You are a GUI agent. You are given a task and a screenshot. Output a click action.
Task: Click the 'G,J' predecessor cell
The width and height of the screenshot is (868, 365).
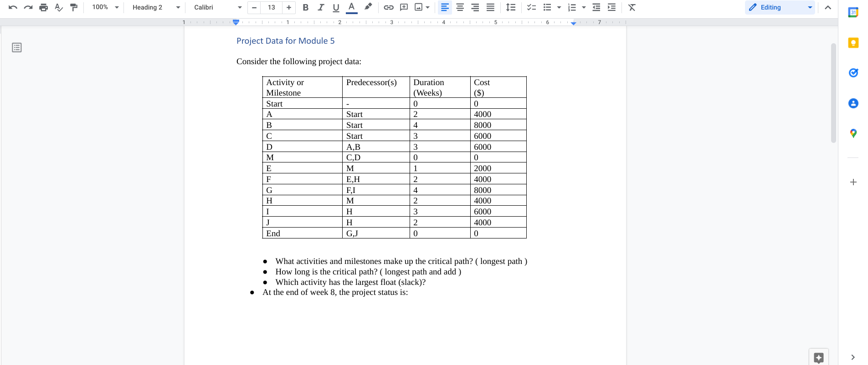coord(376,233)
